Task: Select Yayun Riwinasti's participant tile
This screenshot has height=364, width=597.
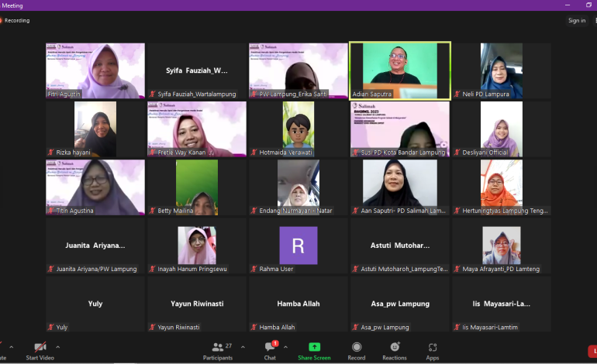Action: [197, 304]
